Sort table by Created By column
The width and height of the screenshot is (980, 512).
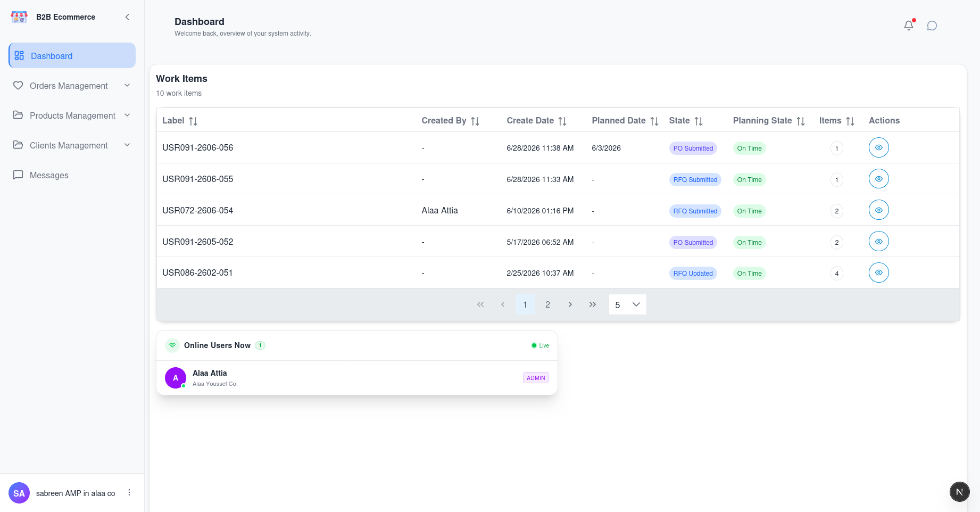pos(475,121)
